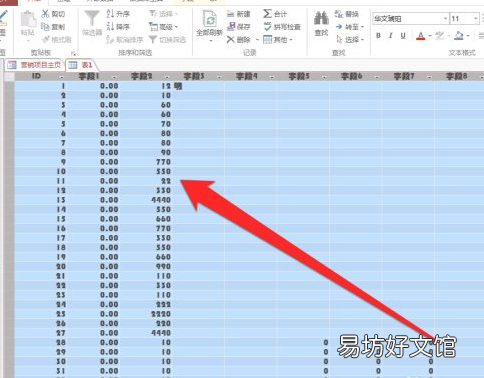The height and width of the screenshot is (378, 484).
Task: Click the 删除 delete X icon
Action: [x=231, y=40]
